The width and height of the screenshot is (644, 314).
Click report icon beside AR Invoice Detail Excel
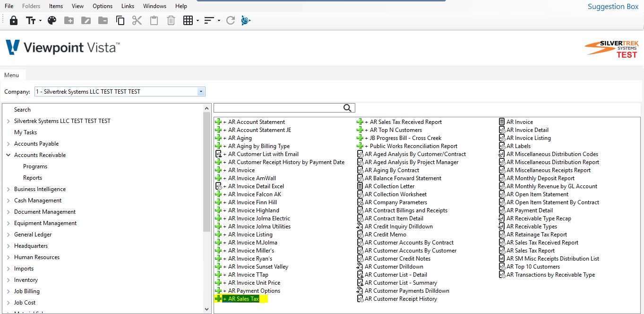click(x=218, y=186)
